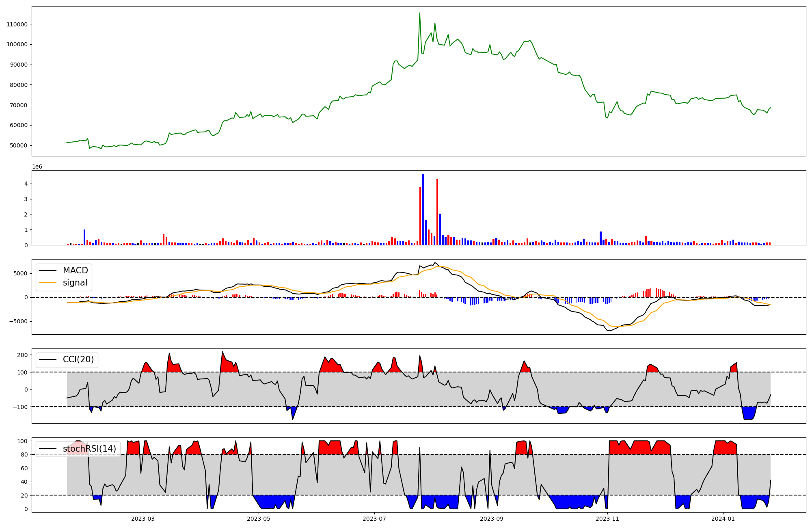Select the 2 tick on volume axis
This screenshot has width=812, height=528.
pos(26,214)
